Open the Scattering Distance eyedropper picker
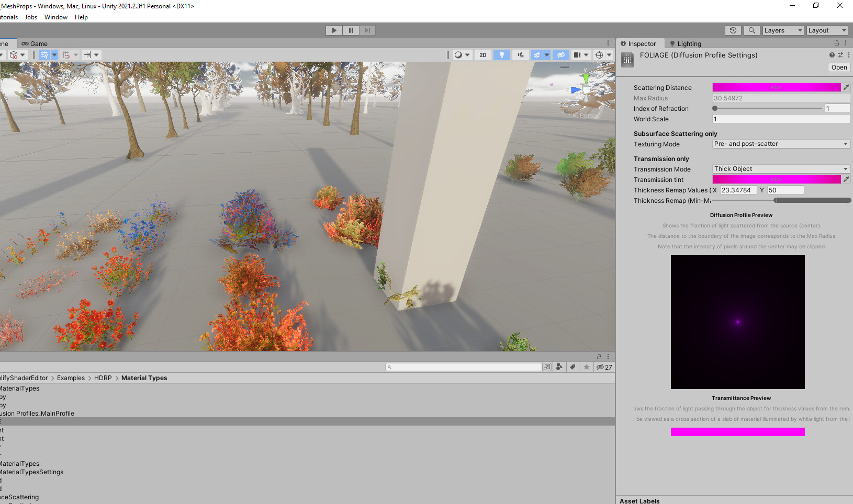The image size is (853, 504). click(x=847, y=87)
